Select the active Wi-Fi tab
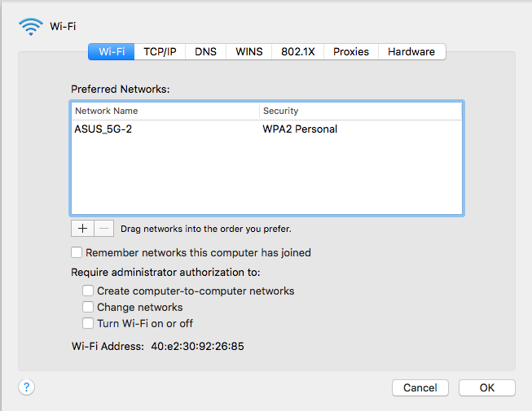The image size is (532, 411). pyautogui.click(x=112, y=51)
